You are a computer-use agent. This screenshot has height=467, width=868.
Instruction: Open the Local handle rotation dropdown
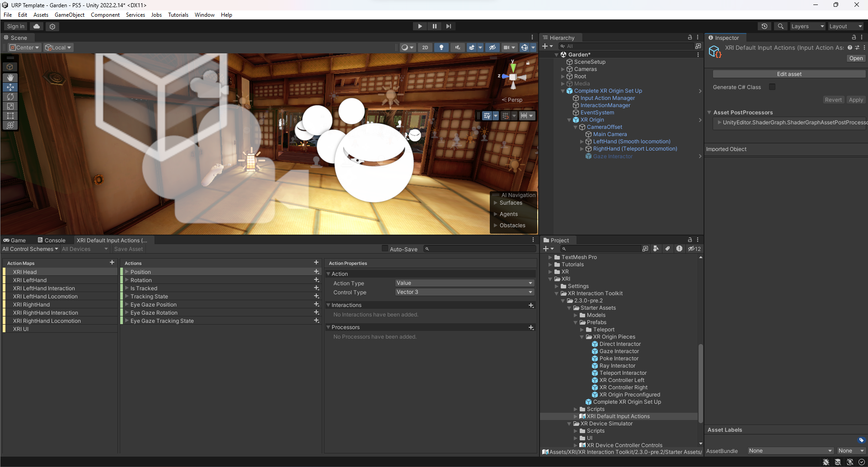pyautogui.click(x=58, y=47)
